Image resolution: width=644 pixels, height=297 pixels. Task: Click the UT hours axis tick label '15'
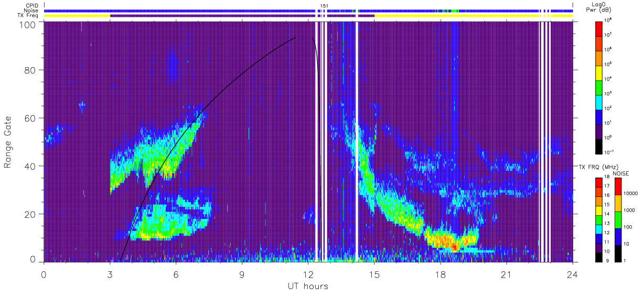[374, 275]
